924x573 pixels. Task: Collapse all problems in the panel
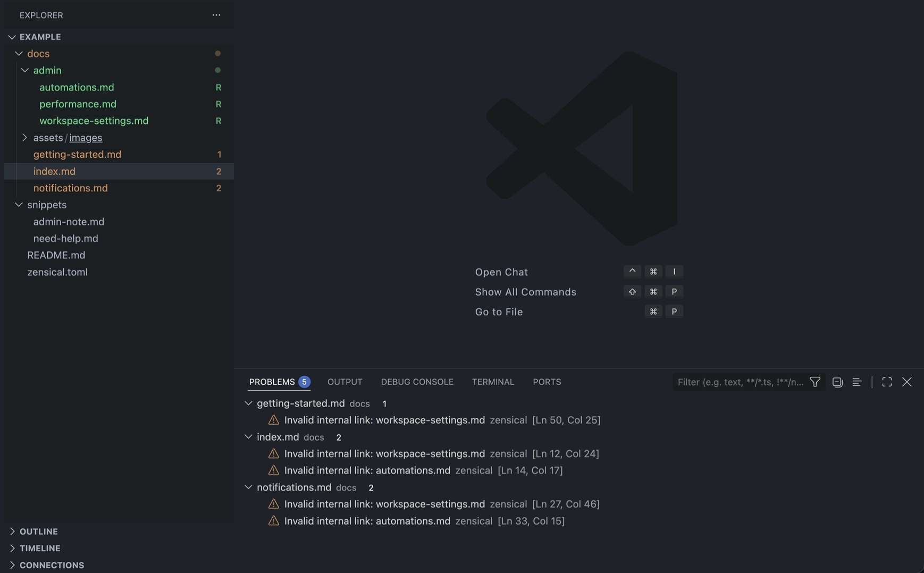coord(837,382)
